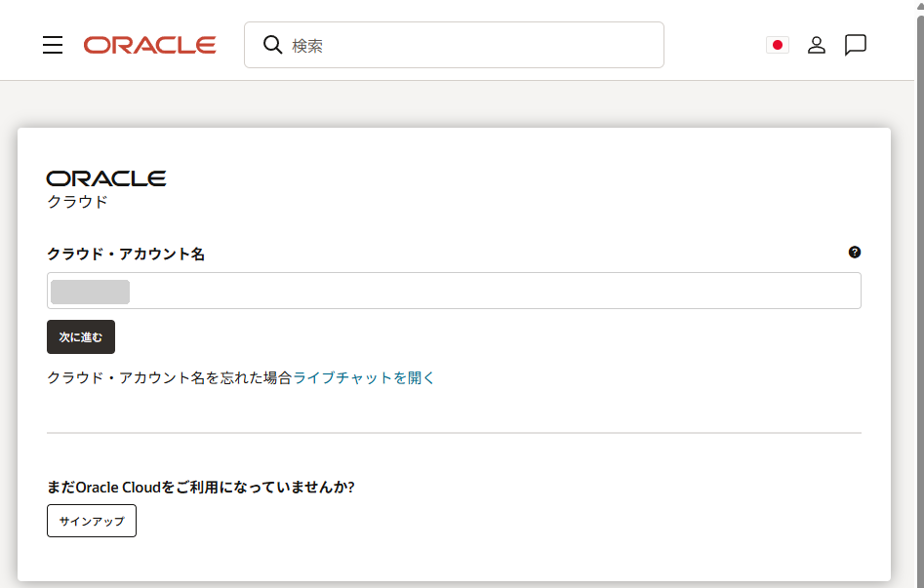Click the black Oracle クラウド logo
Screen dimensions: 924x588
(x=106, y=190)
